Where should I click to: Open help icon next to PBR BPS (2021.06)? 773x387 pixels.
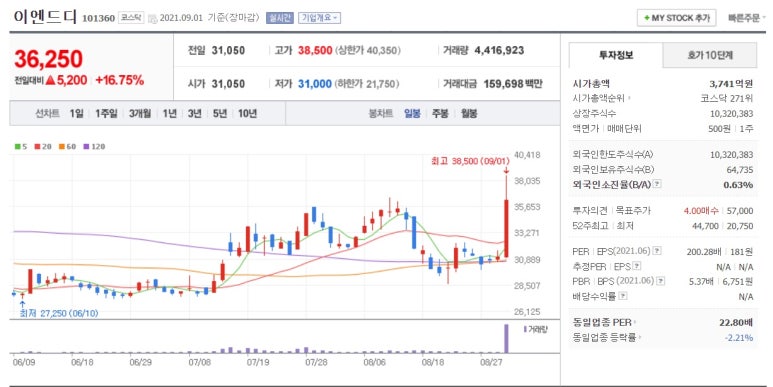pos(661,281)
